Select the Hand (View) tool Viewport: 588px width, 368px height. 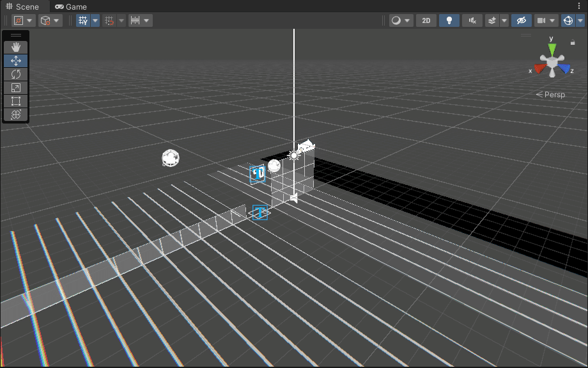coord(16,47)
